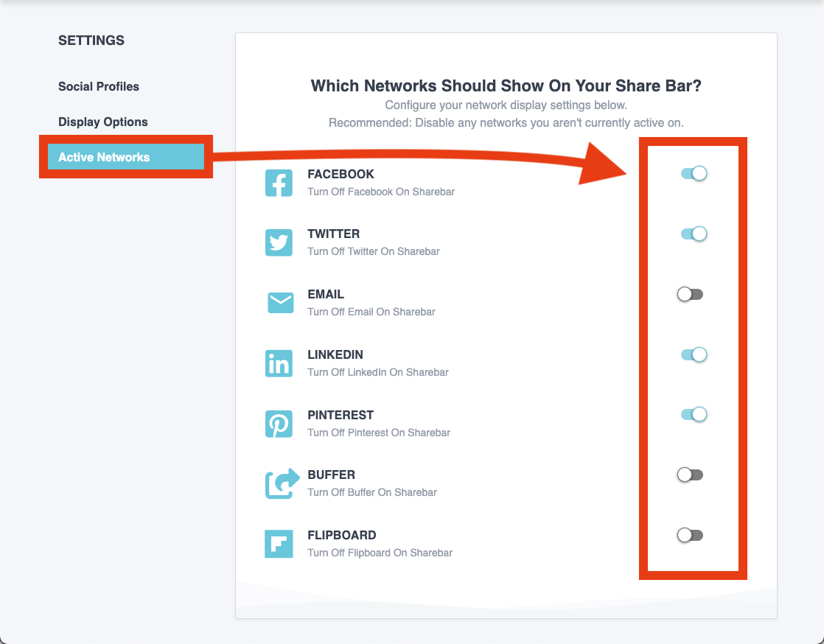
Task: Disable the Twitter sharebar toggle
Action: tap(694, 234)
